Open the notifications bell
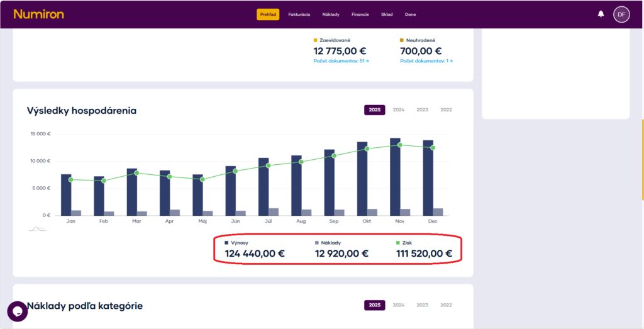644x329 pixels. 601,14
